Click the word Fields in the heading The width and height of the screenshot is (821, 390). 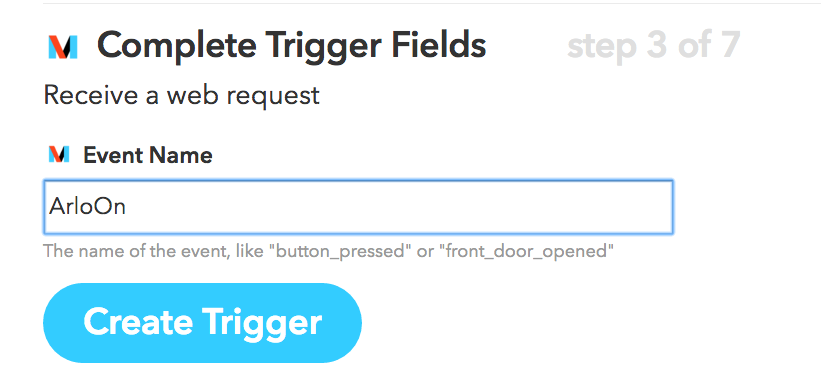pyautogui.click(x=439, y=45)
